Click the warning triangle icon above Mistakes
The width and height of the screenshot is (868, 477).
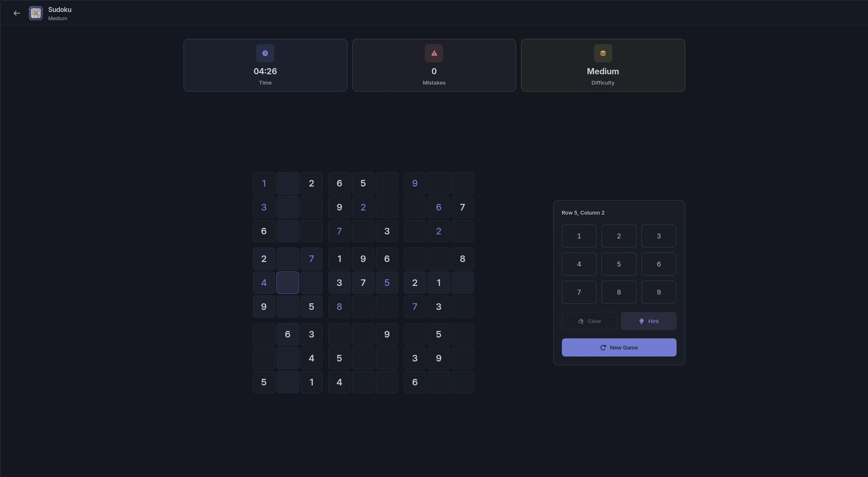tap(434, 53)
